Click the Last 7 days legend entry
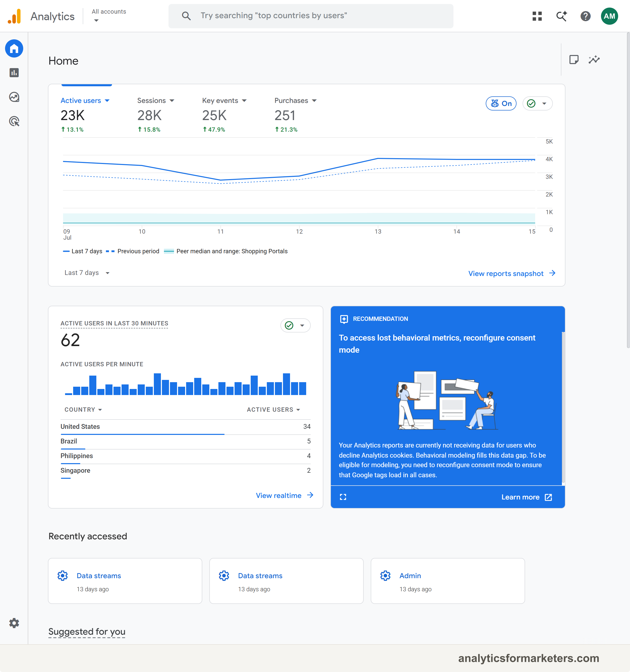Screen dimensions: 630x672 82,251
